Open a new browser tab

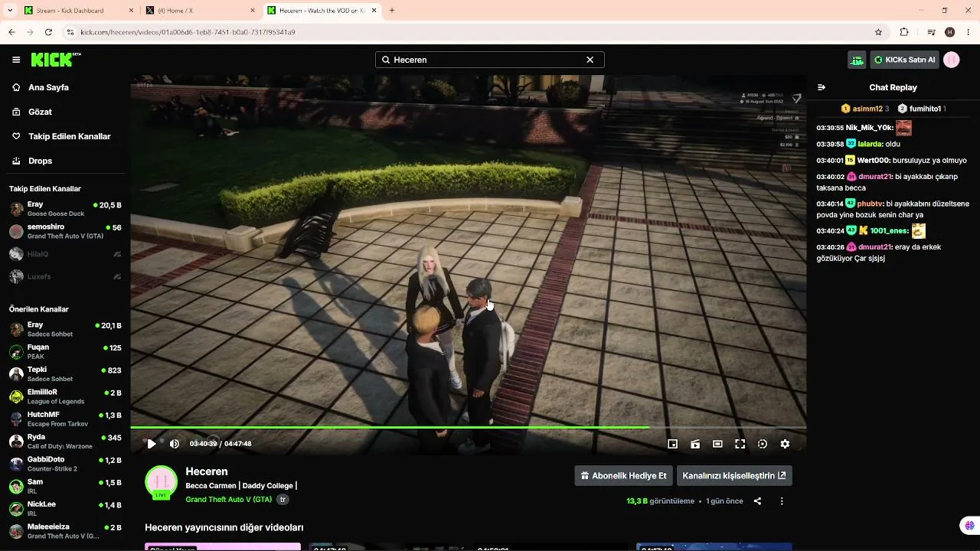pyautogui.click(x=392, y=11)
